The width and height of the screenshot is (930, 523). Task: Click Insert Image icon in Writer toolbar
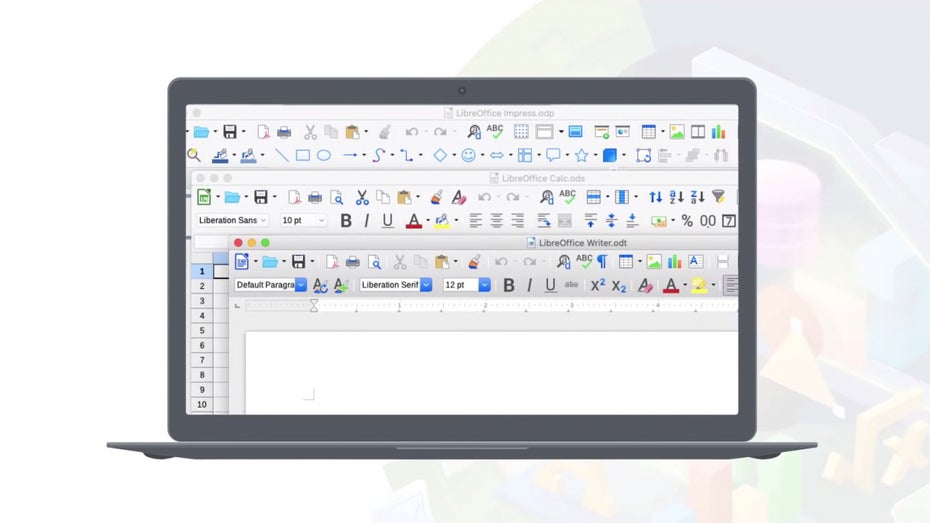coord(654,262)
